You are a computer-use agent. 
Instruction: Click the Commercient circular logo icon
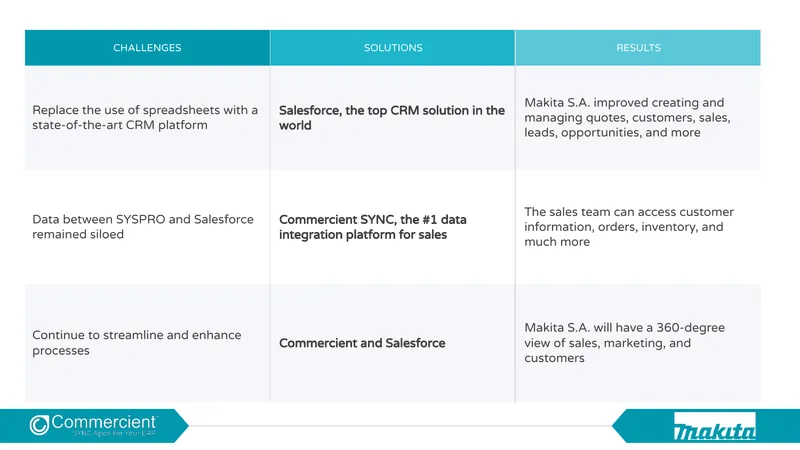39,425
